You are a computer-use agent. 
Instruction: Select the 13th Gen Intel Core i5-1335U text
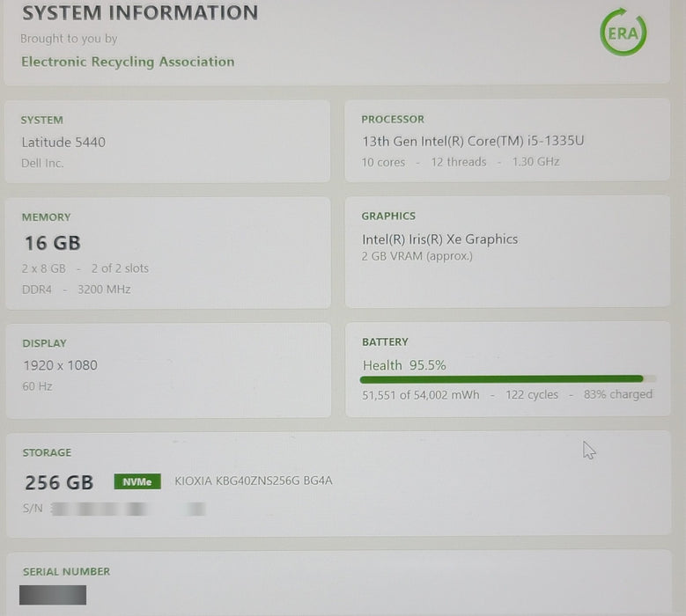(473, 141)
